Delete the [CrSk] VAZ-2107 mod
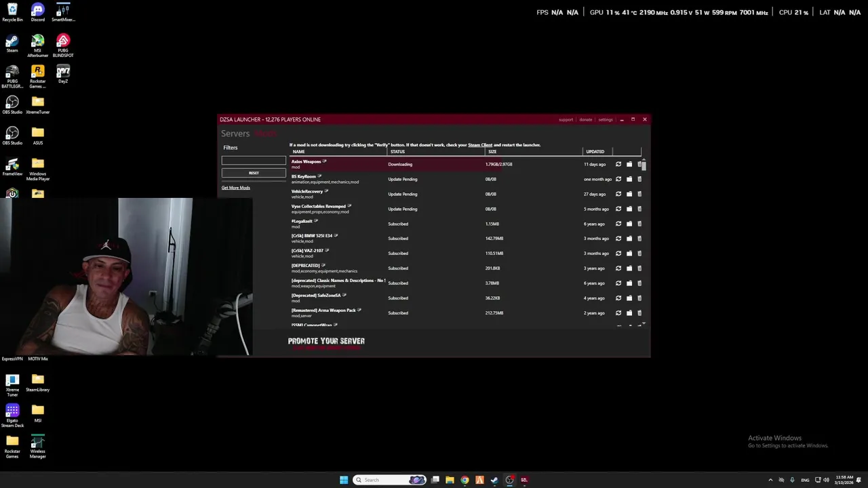 639,253
